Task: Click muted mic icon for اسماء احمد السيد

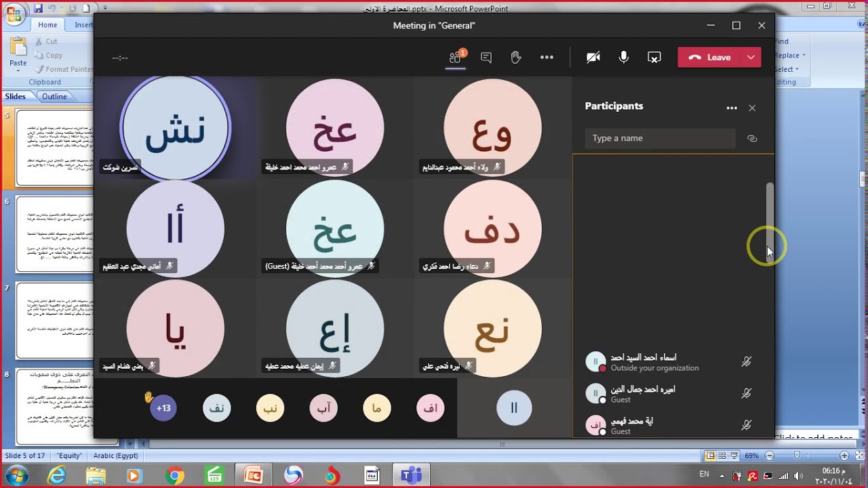Action: 747,362
